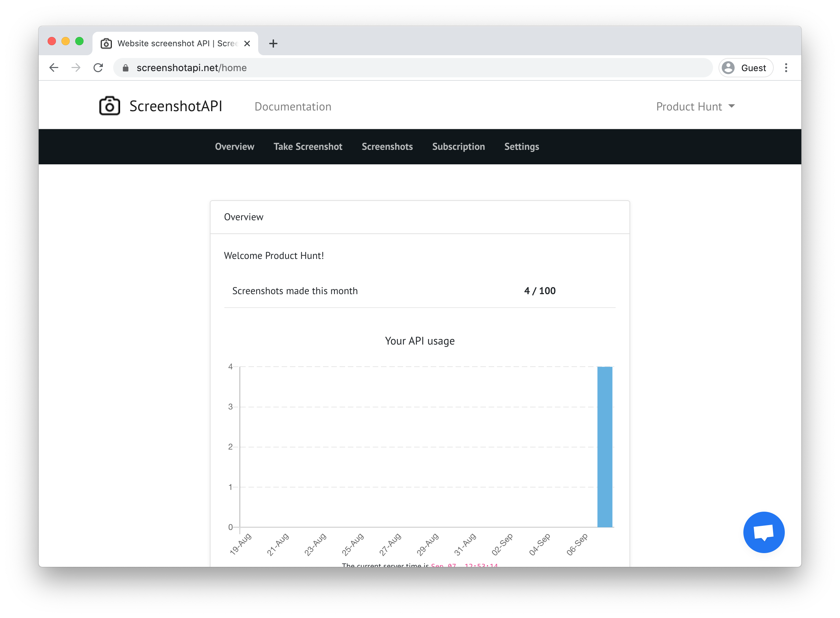The height and width of the screenshot is (618, 840).
Task: Open the Take Screenshot section
Action: pyautogui.click(x=307, y=147)
